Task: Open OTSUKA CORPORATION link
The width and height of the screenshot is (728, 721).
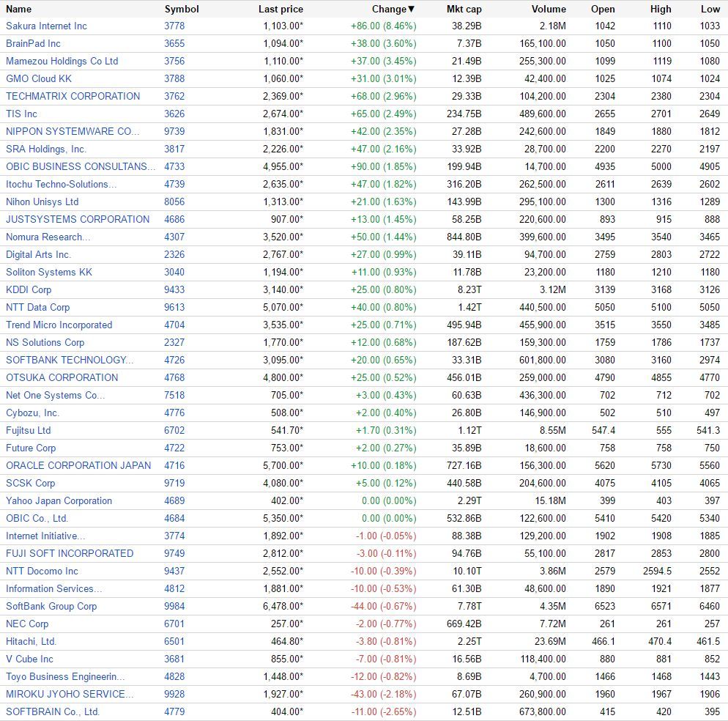Action: pyautogui.click(x=62, y=377)
